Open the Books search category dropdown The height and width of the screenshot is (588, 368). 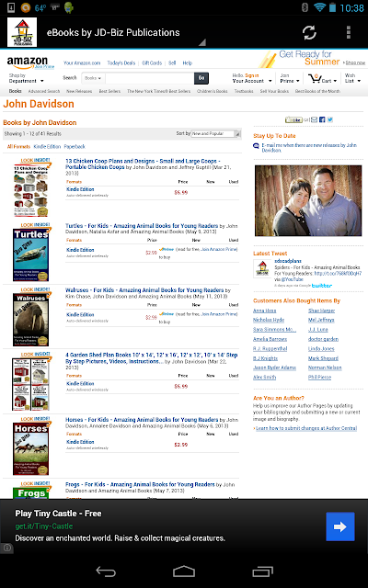tap(93, 78)
